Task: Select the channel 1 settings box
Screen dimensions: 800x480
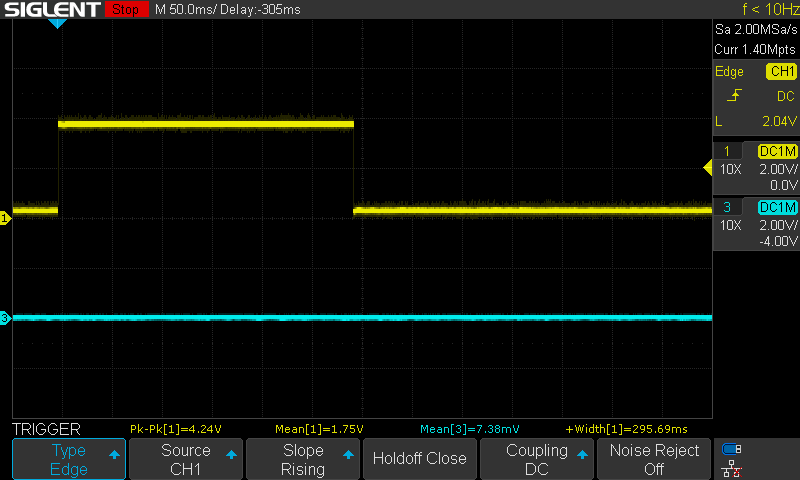Action: (x=756, y=168)
